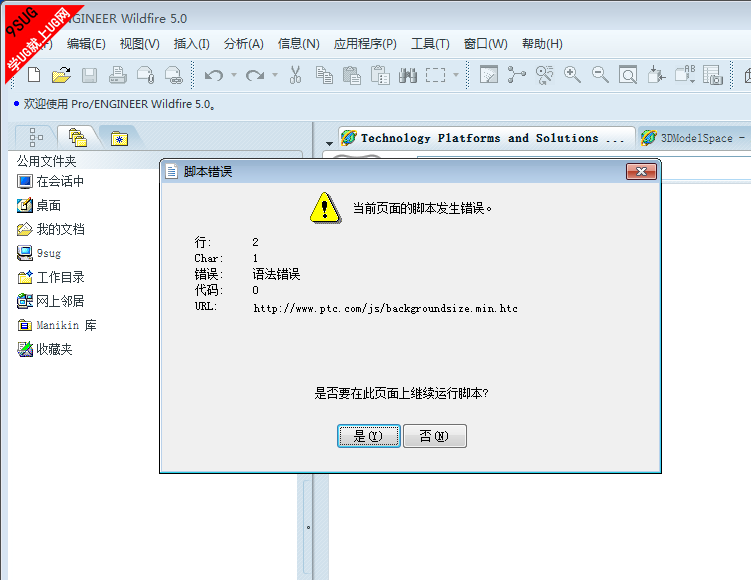Switch to the Model Tree navigator tab
This screenshot has height=580, width=751.
36,137
